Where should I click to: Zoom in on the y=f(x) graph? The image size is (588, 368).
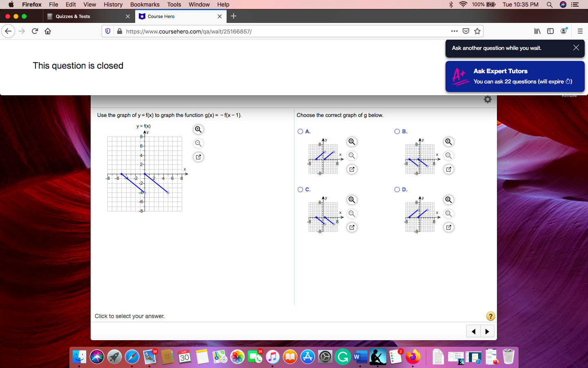pos(198,130)
